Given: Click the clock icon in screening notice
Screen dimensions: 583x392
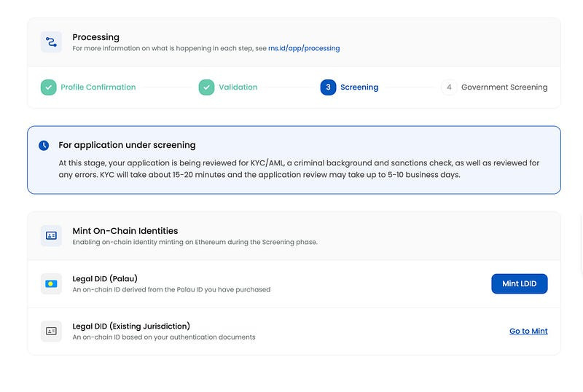Looking at the screenshot, I should (x=44, y=146).
